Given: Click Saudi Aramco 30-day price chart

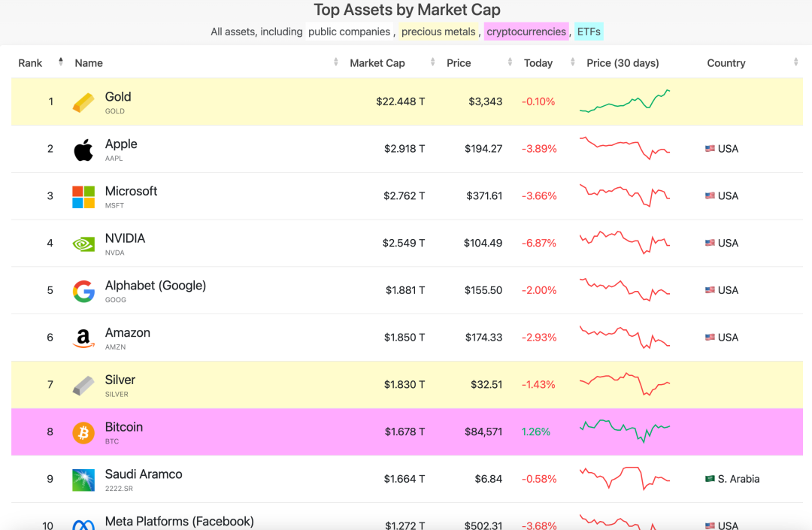Looking at the screenshot, I should (x=625, y=478).
